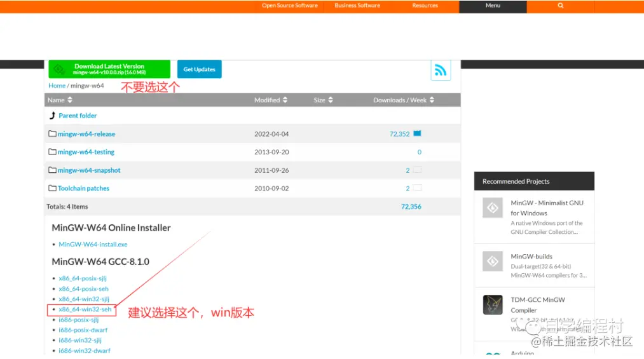644x359 pixels.
Task: Open the Business Software menu
Action: pyautogui.click(x=357, y=5)
